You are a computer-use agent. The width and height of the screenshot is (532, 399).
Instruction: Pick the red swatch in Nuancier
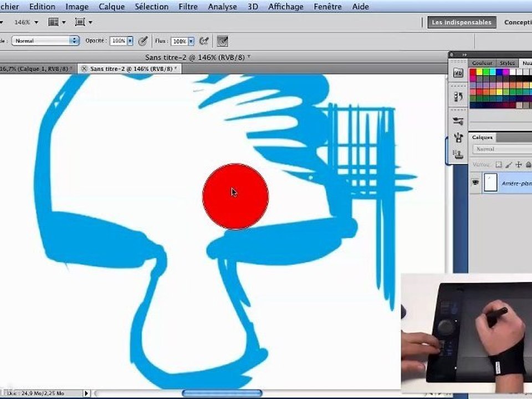tap(473, 72)
